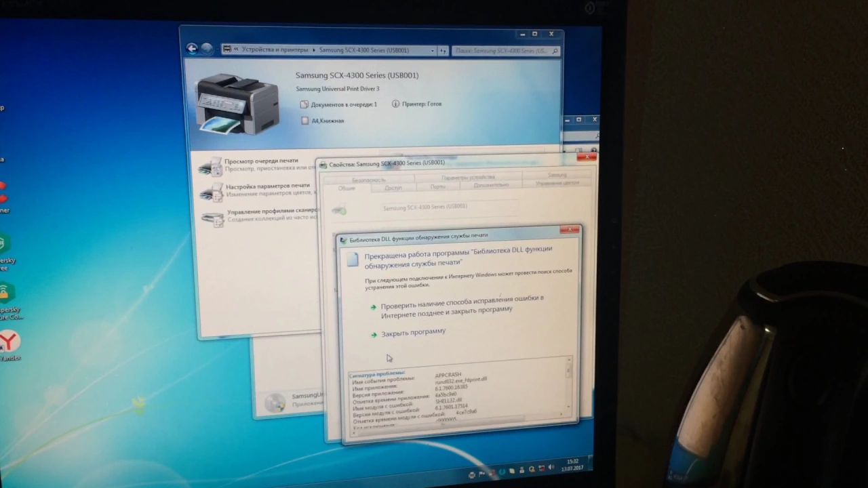
Task: Click the print settings printer icon
Action: [x=211, y=192]
